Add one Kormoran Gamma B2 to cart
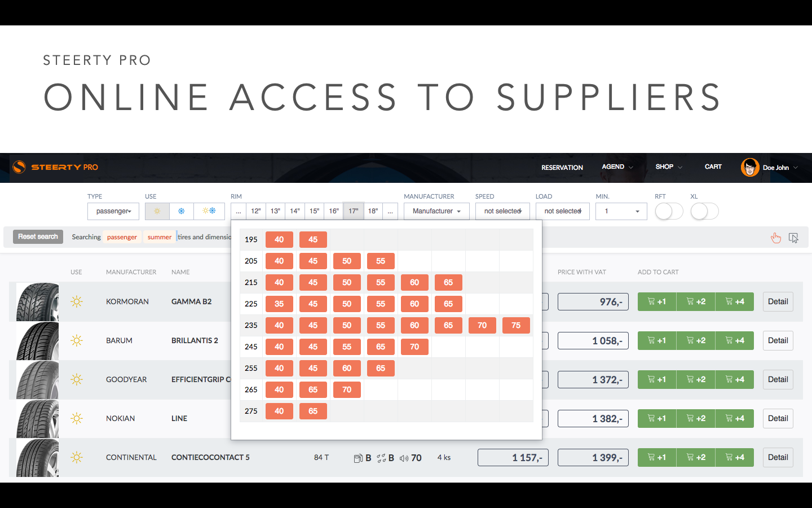 pyautogui.click(x=657, y=301)
